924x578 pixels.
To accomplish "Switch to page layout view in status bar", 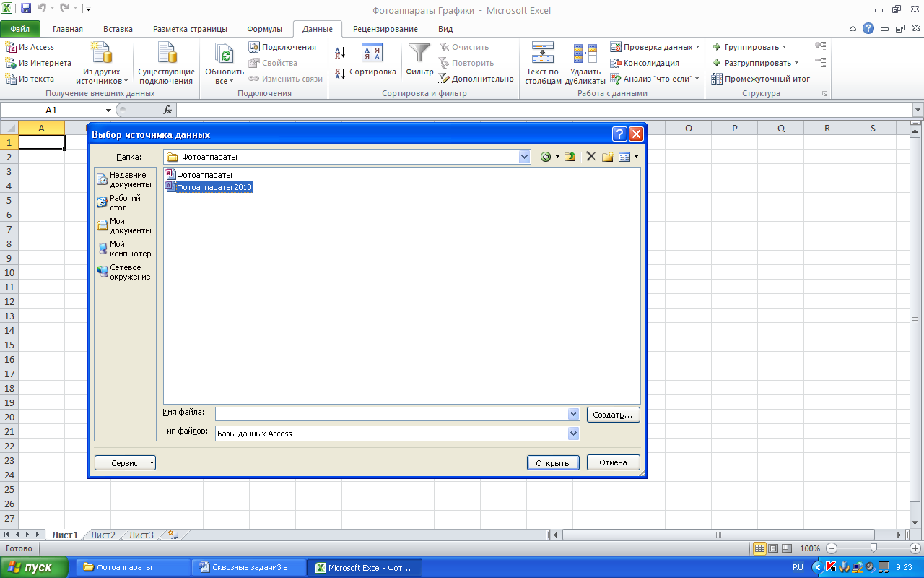I will tap(773, 548).
